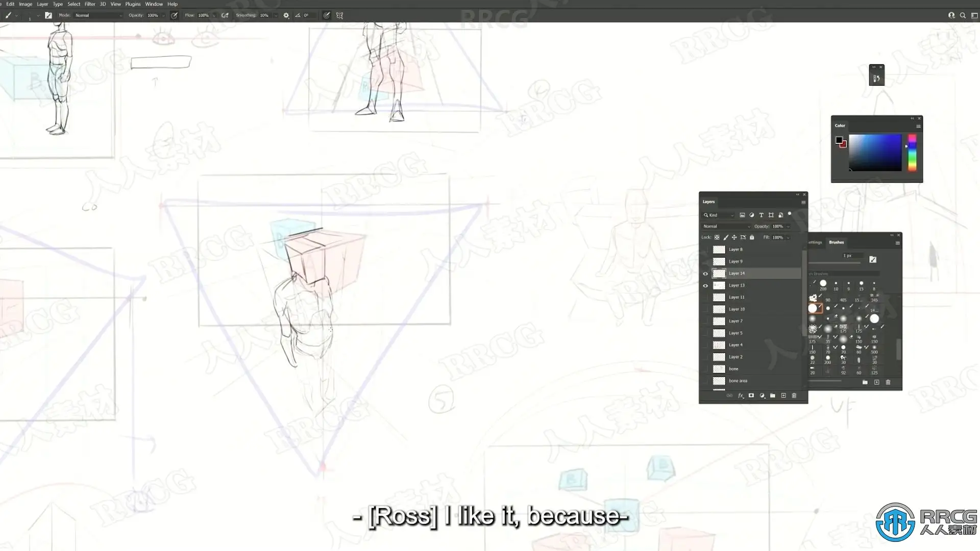980x551 pixels.
Task: Open the brush Mode dropdown
Action: pos(99,15)
